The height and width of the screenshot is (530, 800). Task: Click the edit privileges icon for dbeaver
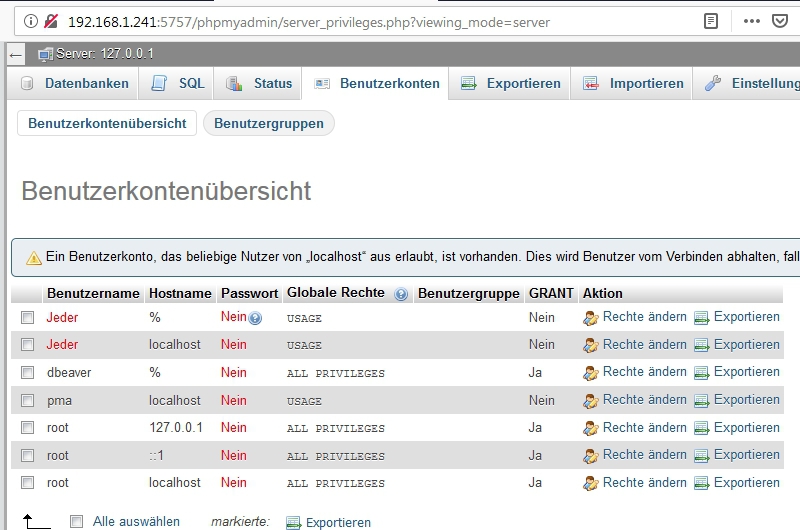point(591,373)
